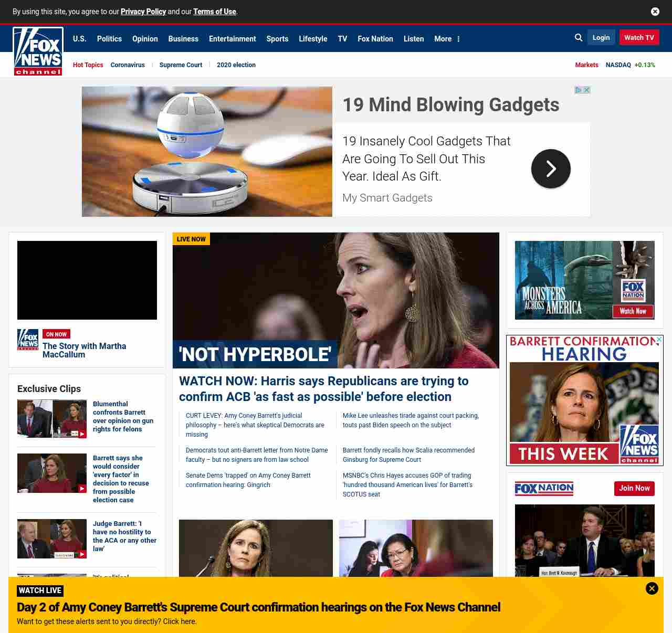This screenshot has height=633, width=672.
Task: Go to the Entertainment section
Action: click(x=232, y=39)
